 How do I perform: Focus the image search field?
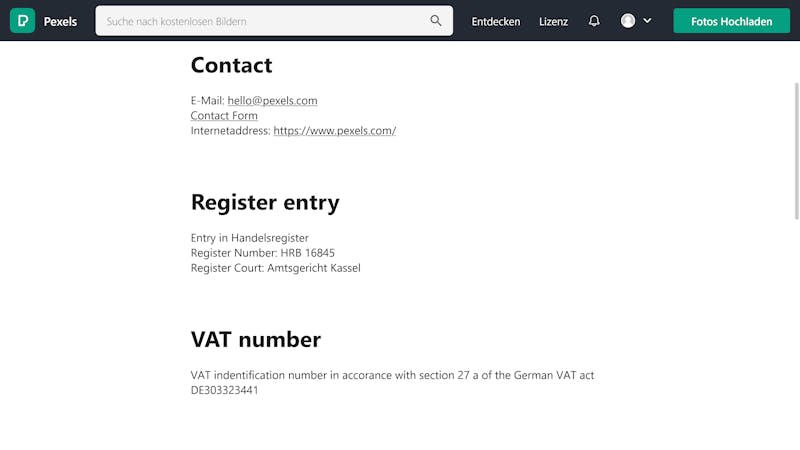pos(274,21)
